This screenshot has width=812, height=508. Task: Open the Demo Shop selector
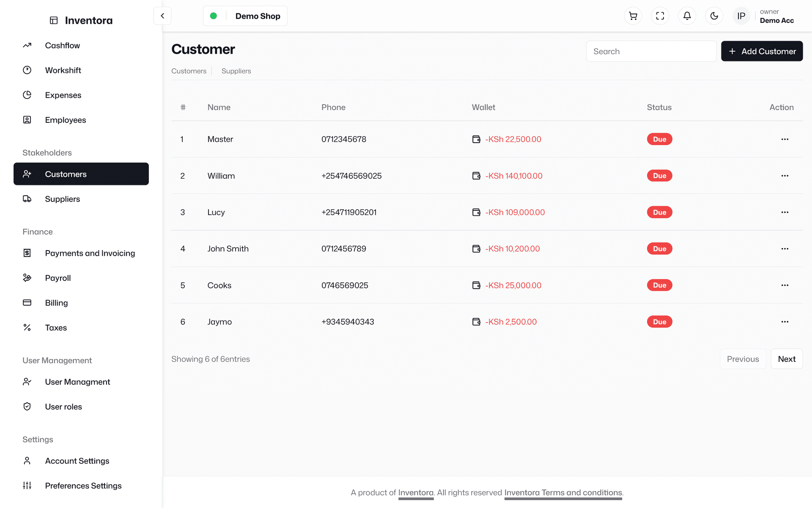(245, 16)
